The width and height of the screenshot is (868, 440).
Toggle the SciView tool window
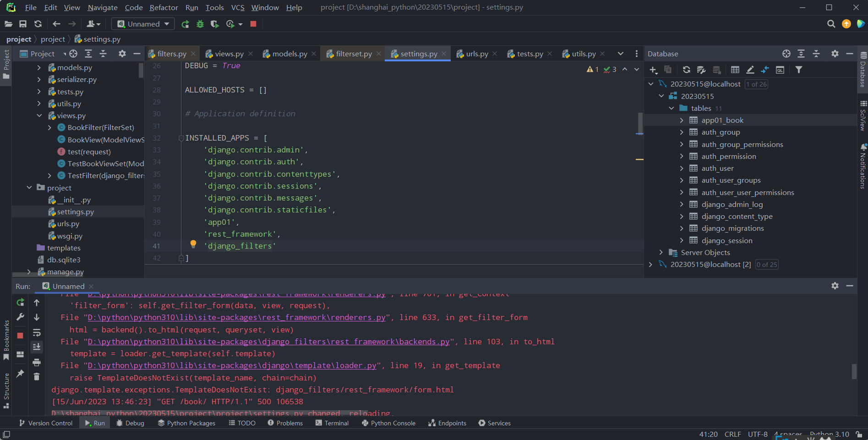tap(863, 115)
